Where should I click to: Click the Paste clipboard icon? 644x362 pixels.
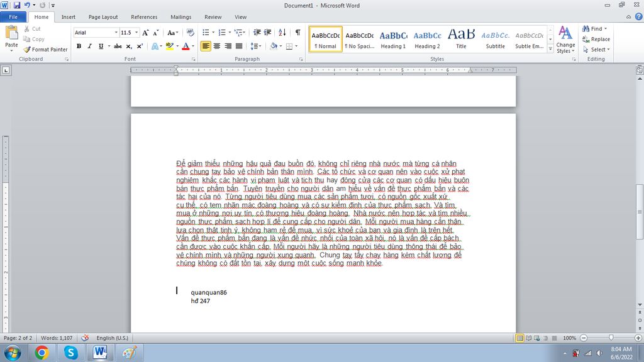coord(11,33)
